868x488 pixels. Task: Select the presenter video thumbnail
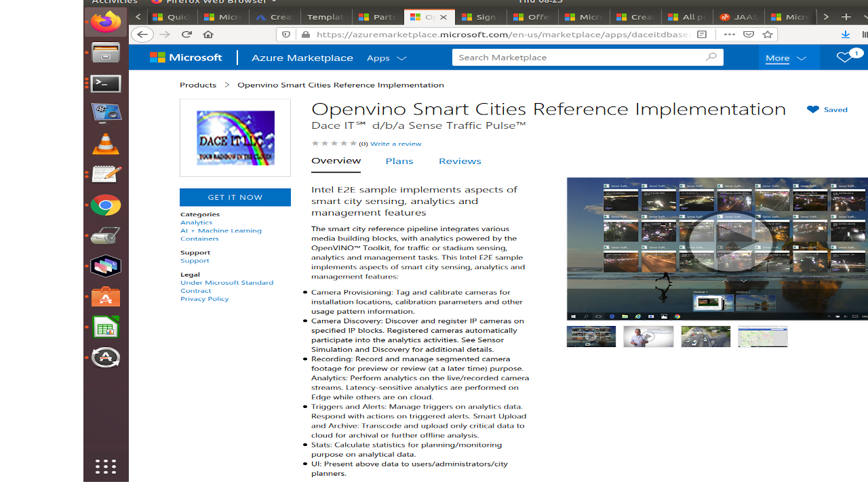pyautogui.click(x=648, y=336)
